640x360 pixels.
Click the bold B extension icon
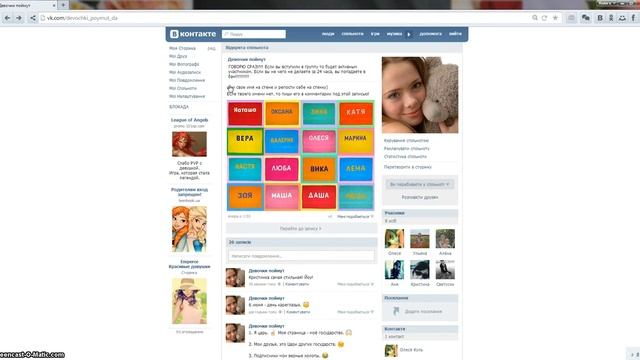[600, 18]
